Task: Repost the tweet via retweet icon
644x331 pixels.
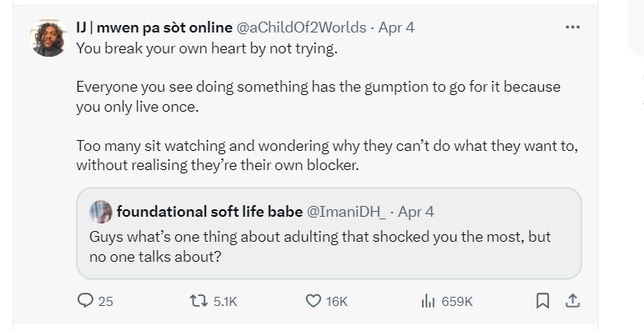Action: [x=197, y=301]
